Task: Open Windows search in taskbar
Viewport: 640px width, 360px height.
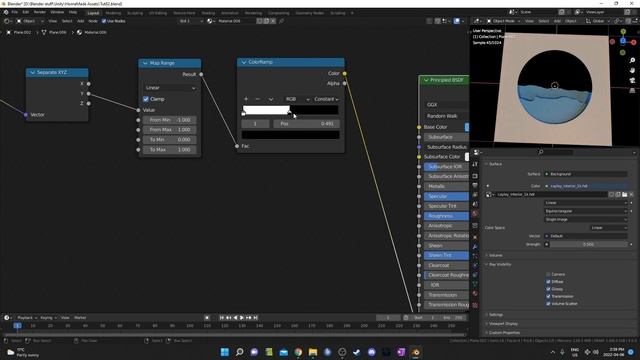Action: 240,352
